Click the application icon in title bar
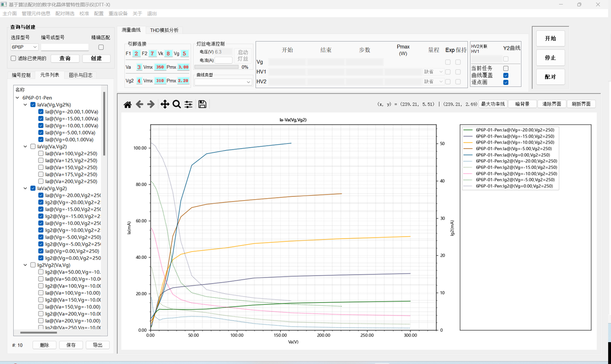Viewport: 611px width, 364px height. tap(4, 5)
